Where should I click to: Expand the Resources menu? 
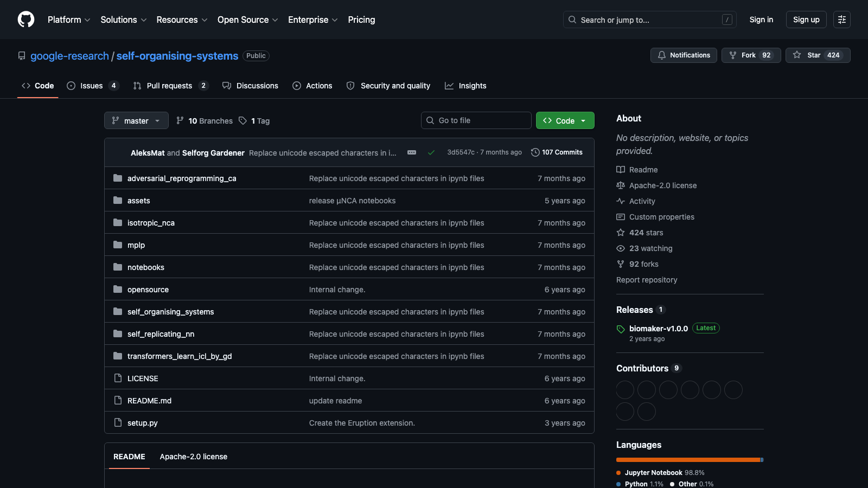pyautogui.click(x=182, y=20)
